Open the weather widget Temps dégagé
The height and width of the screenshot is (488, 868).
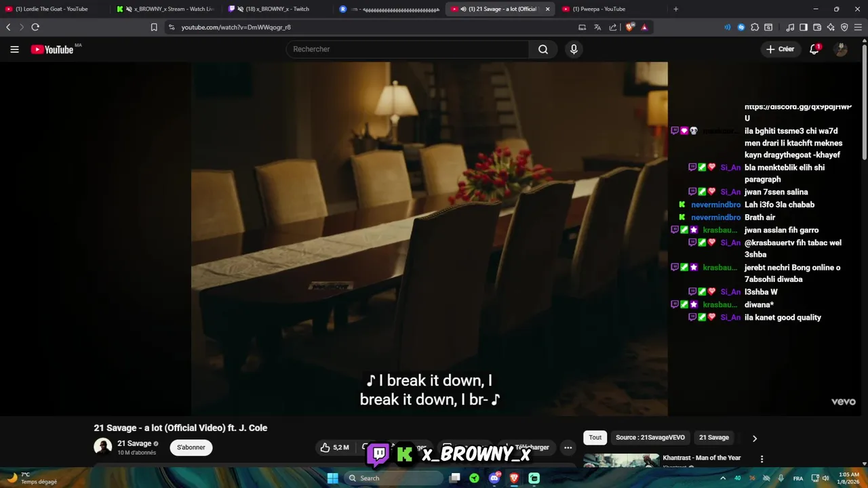click(31, 478)
